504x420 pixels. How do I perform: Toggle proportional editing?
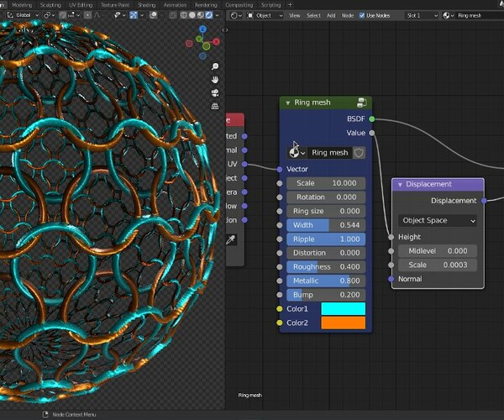coord(87,15)
